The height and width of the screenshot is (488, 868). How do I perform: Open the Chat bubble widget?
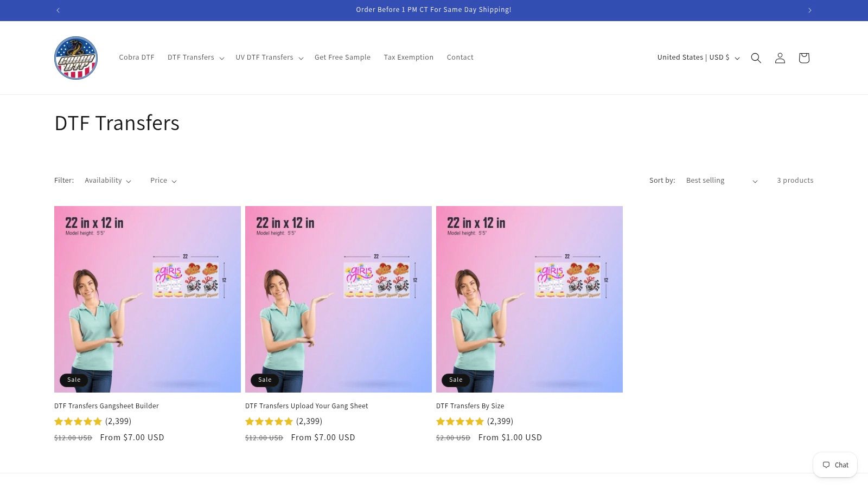[835, 465]
